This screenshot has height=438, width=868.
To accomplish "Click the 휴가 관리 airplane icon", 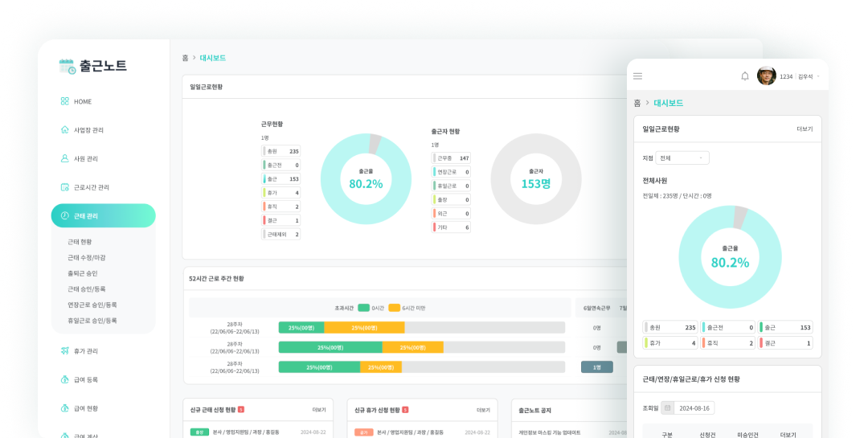I will 64,351.
